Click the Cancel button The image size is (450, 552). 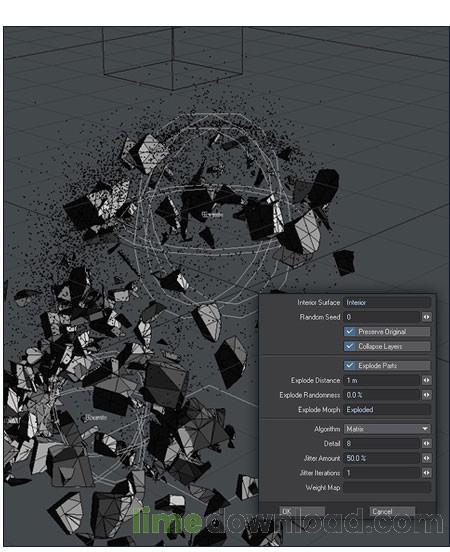[392, 511]
